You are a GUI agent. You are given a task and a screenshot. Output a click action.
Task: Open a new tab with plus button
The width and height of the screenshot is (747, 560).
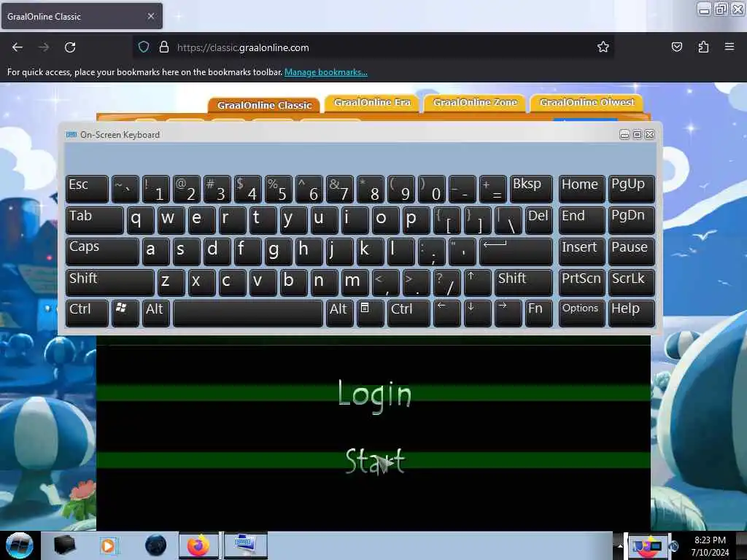(x=179, y=16)
